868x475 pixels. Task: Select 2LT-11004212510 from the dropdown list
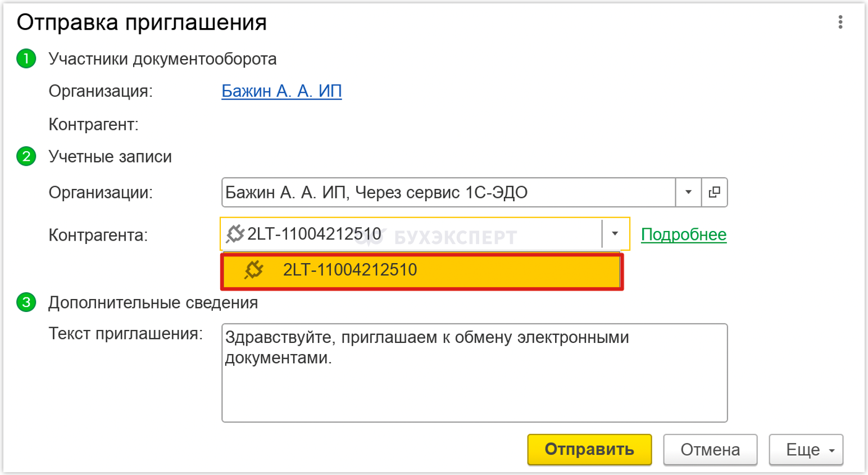point(422,270)
